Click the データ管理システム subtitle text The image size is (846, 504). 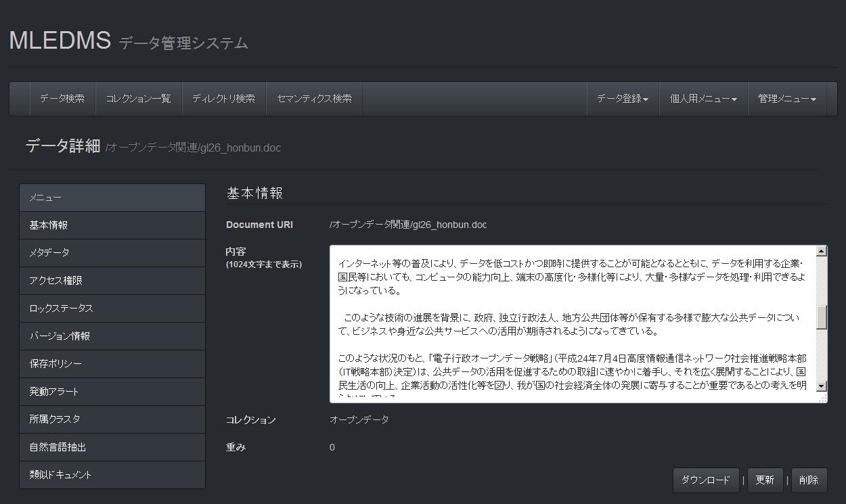(x=183, y=43)
